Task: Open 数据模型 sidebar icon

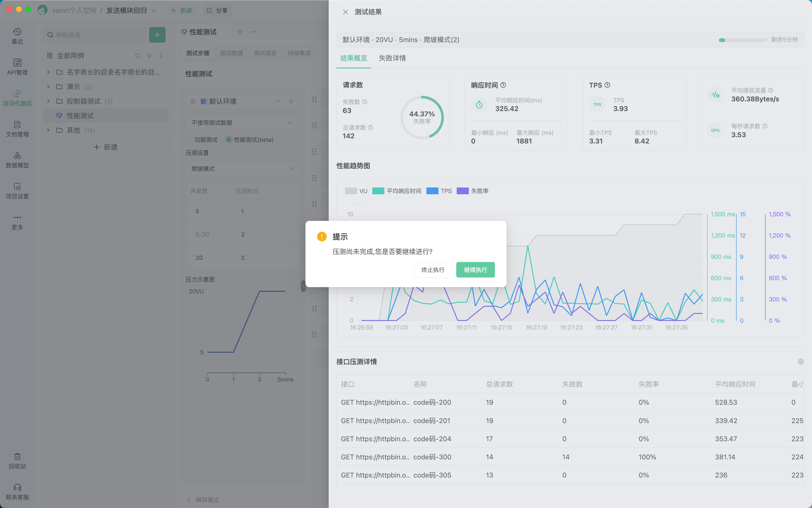Action: tap(17, 160)
